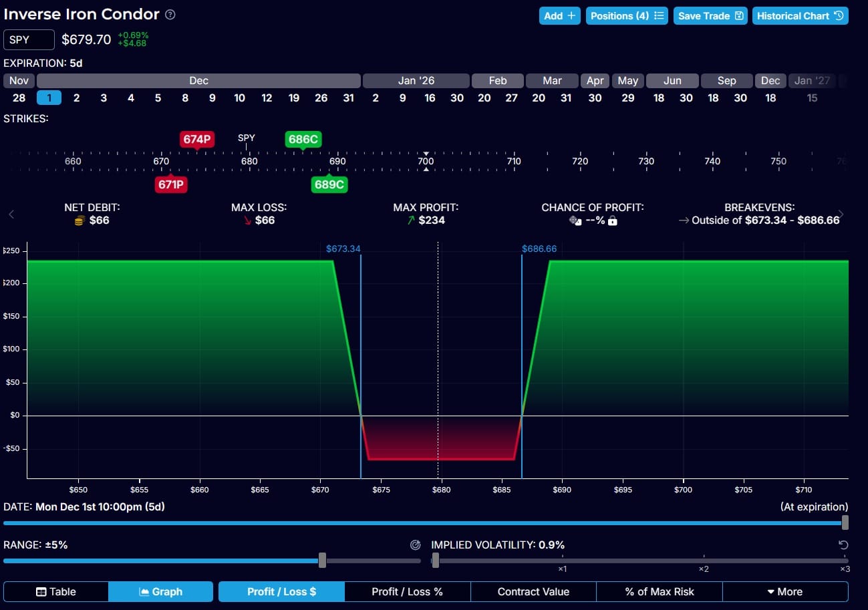Select the Graph view toggle
The image size is (868, 610).
[x=160, y=592]
